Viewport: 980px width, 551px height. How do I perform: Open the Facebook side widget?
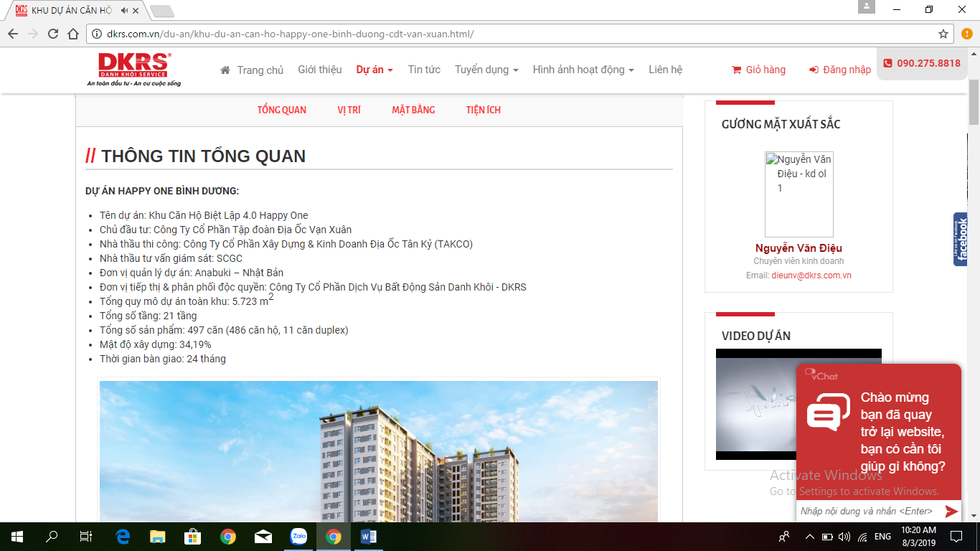pyautogui.click(x=961, y=240)
